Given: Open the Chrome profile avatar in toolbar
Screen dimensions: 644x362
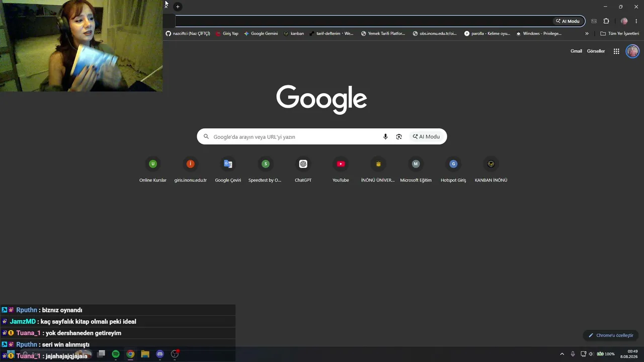Looking at the screenshot, I should [624, 21].
